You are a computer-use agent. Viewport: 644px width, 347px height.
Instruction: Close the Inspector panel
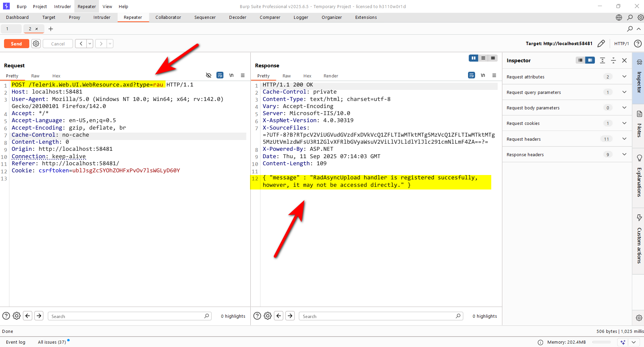624,61
